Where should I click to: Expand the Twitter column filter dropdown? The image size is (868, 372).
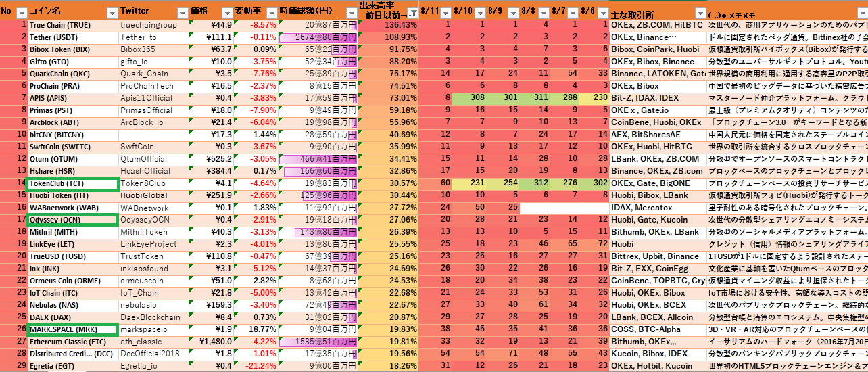181,13
